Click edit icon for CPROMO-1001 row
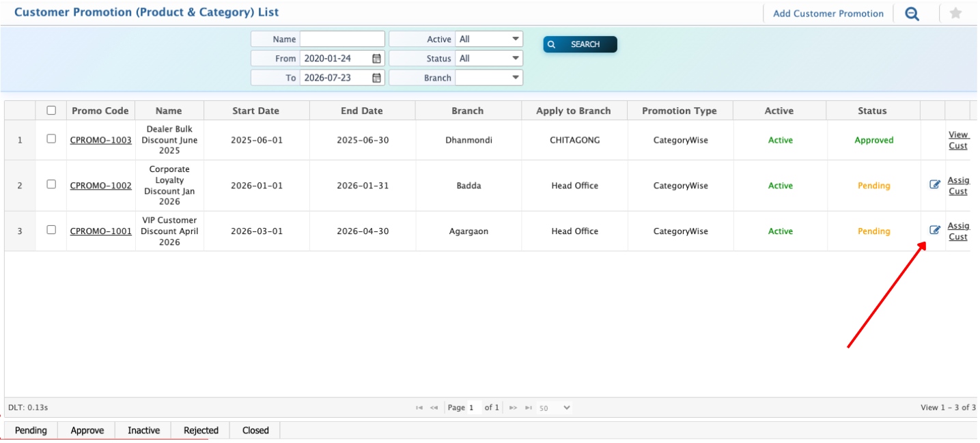Screen dimensions: 980x443 click(x=935, y=231)
